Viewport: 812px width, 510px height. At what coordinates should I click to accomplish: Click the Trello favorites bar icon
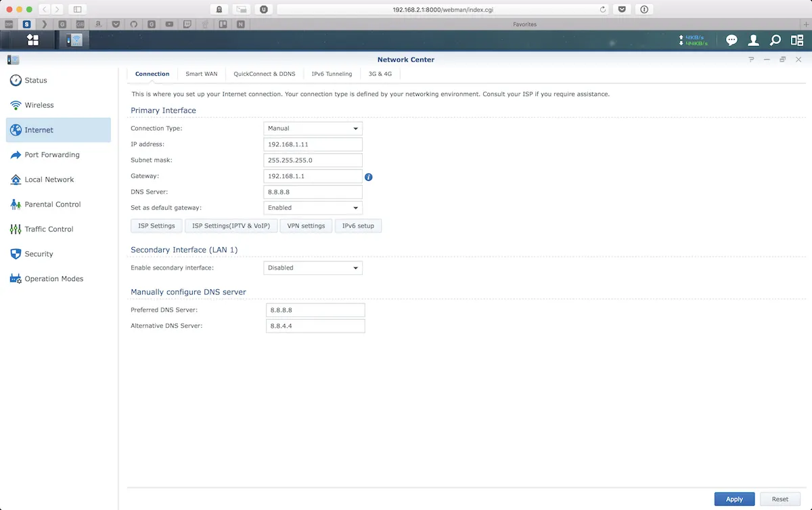223,24
